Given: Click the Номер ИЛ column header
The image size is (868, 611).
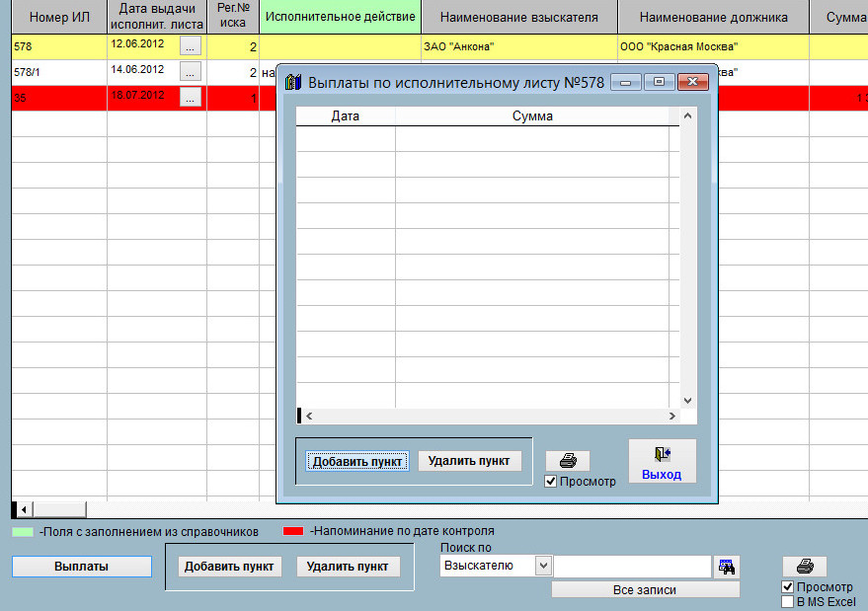Looking at the screenshot, I should (x=59, y=17).
